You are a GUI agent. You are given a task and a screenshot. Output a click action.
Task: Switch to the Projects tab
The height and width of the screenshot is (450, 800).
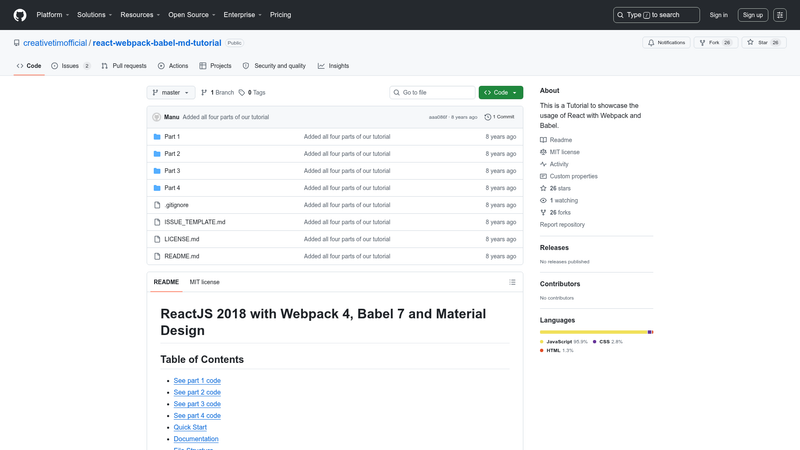(215, 66)
